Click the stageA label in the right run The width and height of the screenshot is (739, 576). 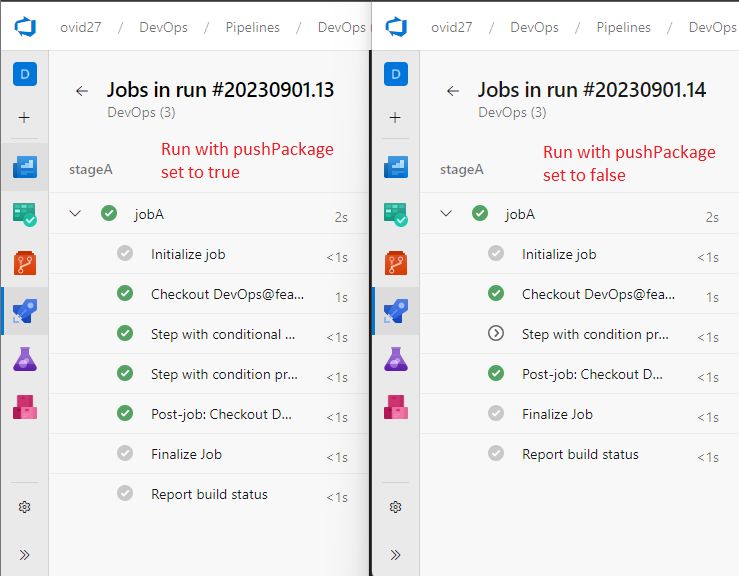(x=462, y=170)
